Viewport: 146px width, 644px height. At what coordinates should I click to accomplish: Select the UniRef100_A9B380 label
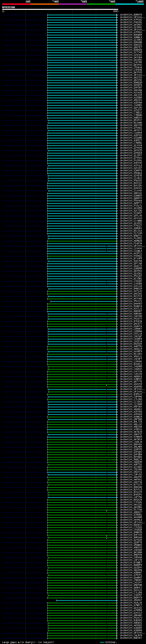[131, 314]
